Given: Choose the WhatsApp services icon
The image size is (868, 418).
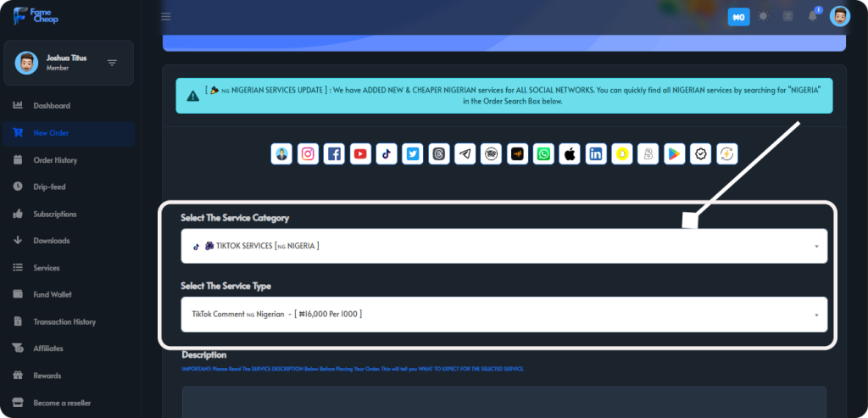Looking at the screenshot, I should [x=543, y=154].
